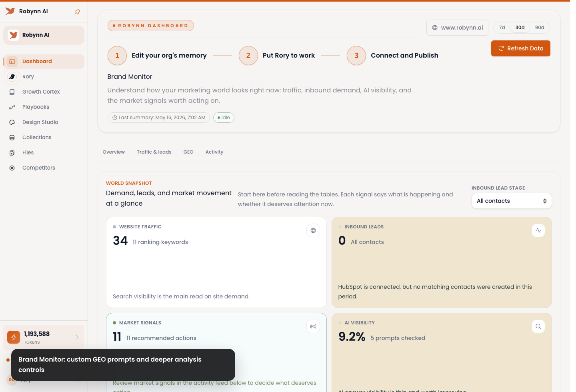Open the Dashboard sidebar item
This screenshot has height=392, width=576.
(x=44, y=62)
